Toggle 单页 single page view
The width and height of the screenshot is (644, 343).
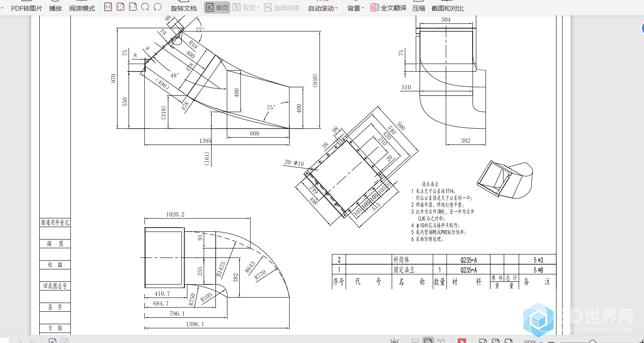coord(217,8)
